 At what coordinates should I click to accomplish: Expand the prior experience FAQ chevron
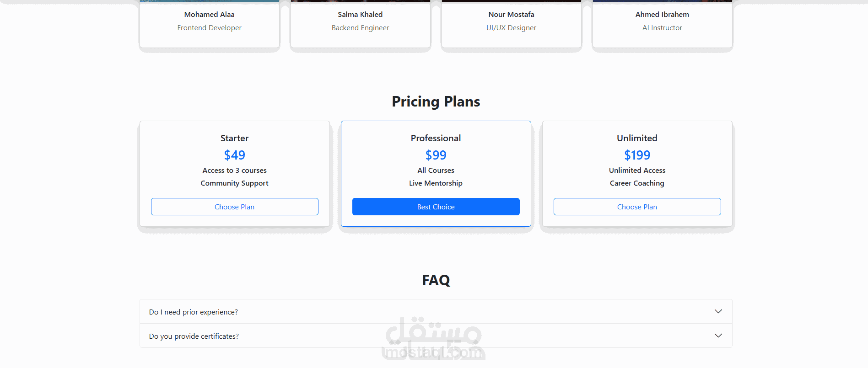(718, 311)
